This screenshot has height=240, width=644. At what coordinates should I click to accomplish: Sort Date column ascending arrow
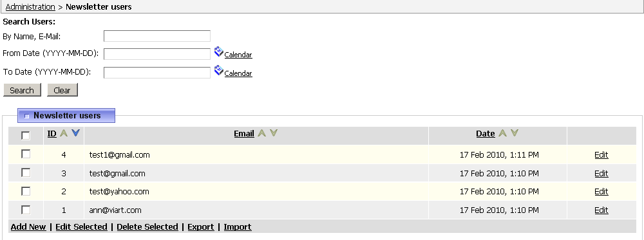click(x=502, y=133)
